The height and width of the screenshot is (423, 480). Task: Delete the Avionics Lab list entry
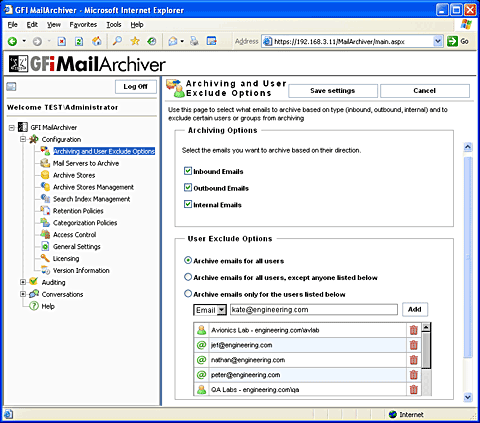point(414,330)
